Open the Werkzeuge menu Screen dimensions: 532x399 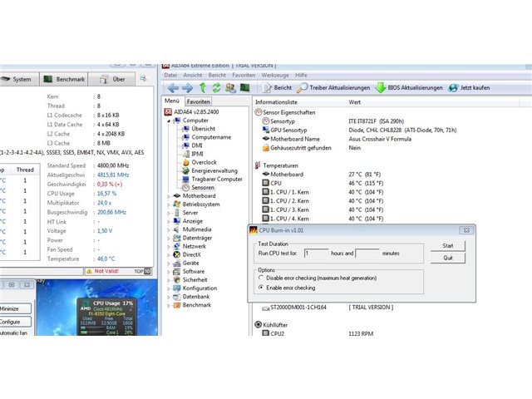[x=275, y=76]
